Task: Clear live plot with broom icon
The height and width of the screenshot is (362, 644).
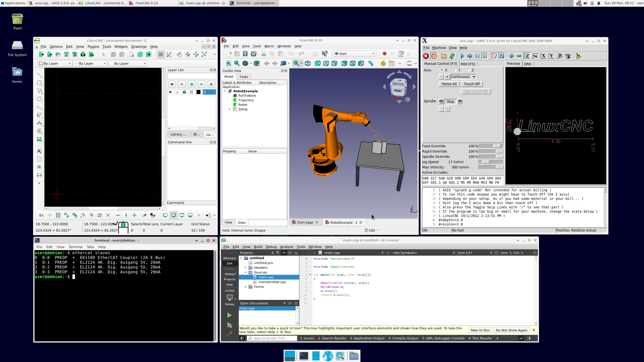Action: click(578, 56)
